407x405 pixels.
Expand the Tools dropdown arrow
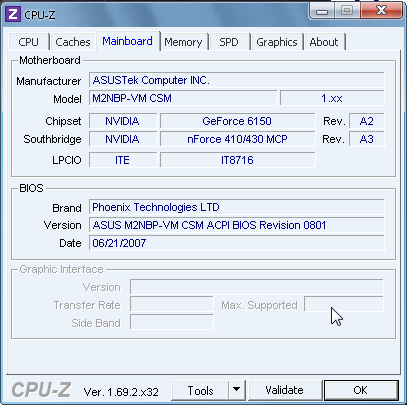point(237,390)
